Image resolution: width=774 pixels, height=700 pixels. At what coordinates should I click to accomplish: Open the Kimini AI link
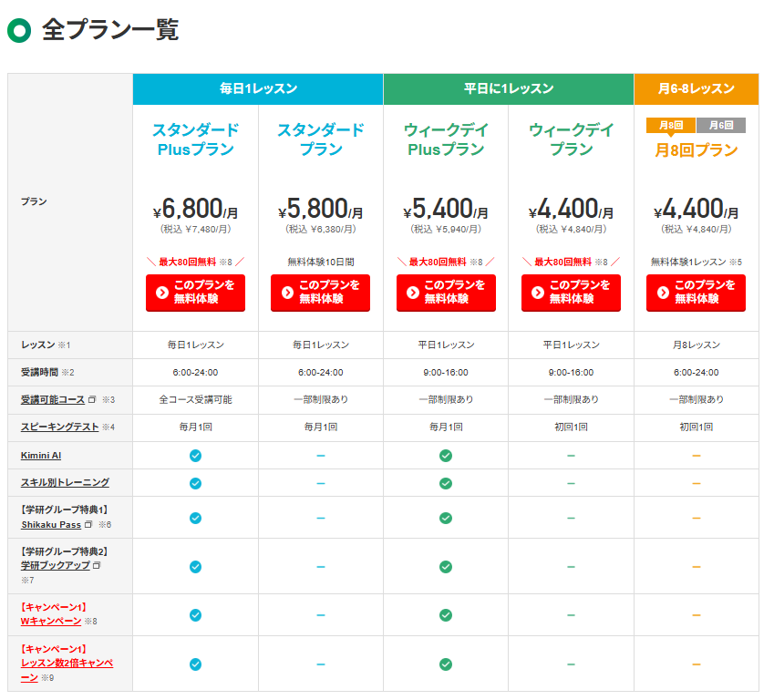click(41, 455)
